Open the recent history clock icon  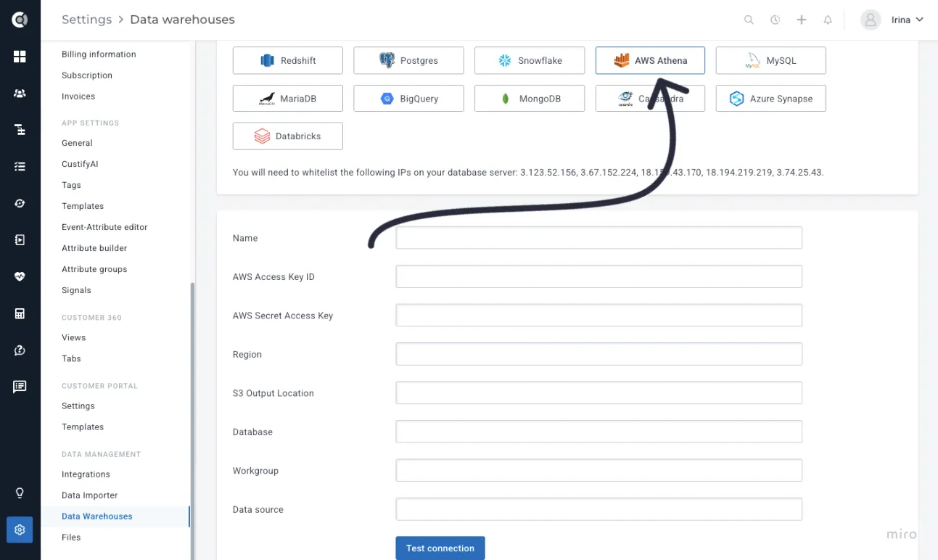pos(775,20)
